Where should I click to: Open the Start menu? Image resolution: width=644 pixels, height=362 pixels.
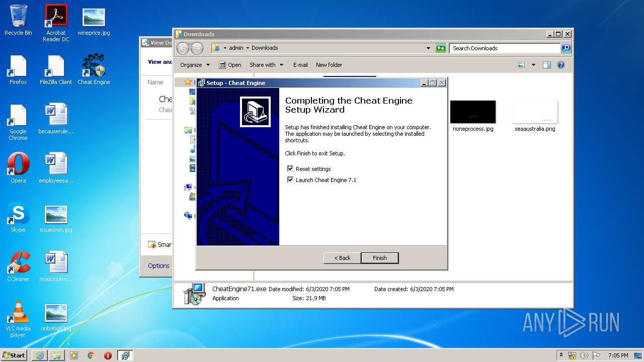14,355
